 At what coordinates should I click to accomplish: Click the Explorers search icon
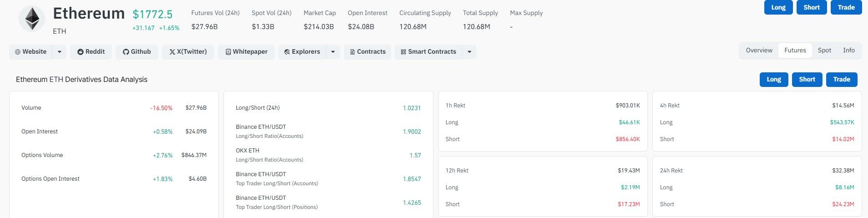point(287,52)
